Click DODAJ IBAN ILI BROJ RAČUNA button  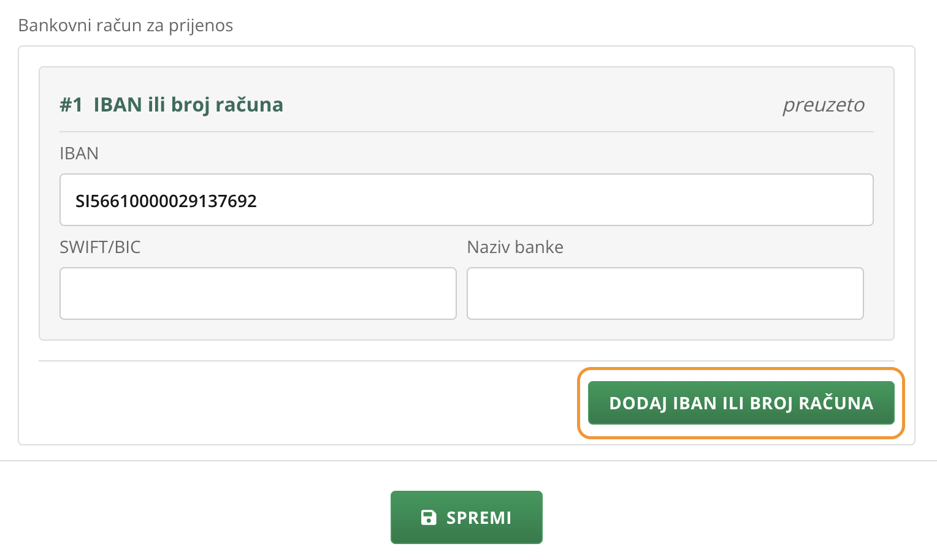click(x=741, y=403)
